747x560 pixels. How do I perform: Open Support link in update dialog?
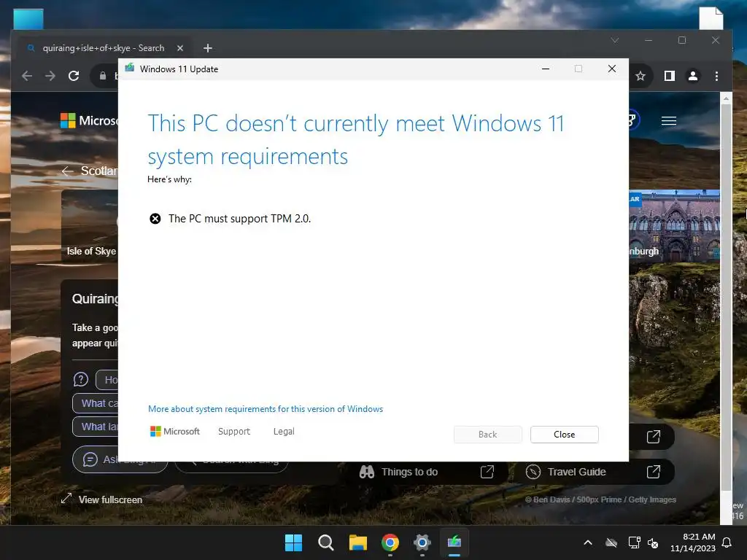pyautogui.click(x=234, y=432)
